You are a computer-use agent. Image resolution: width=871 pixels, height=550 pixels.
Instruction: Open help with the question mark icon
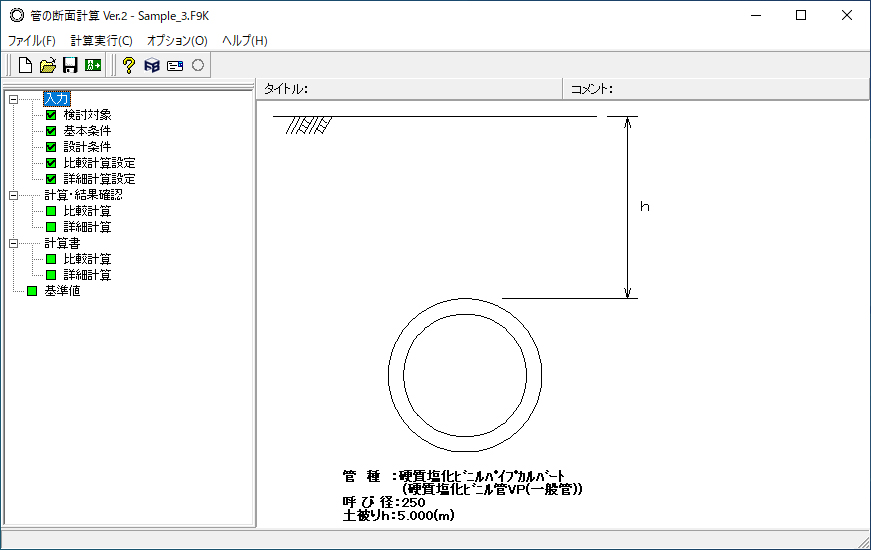click(x=129, y=66)
